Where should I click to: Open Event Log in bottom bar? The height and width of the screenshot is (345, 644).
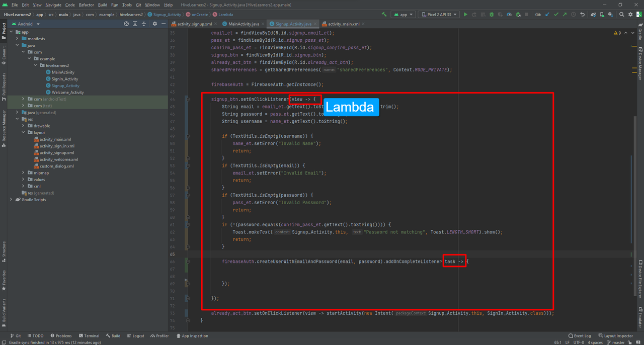tap(580, 335)
